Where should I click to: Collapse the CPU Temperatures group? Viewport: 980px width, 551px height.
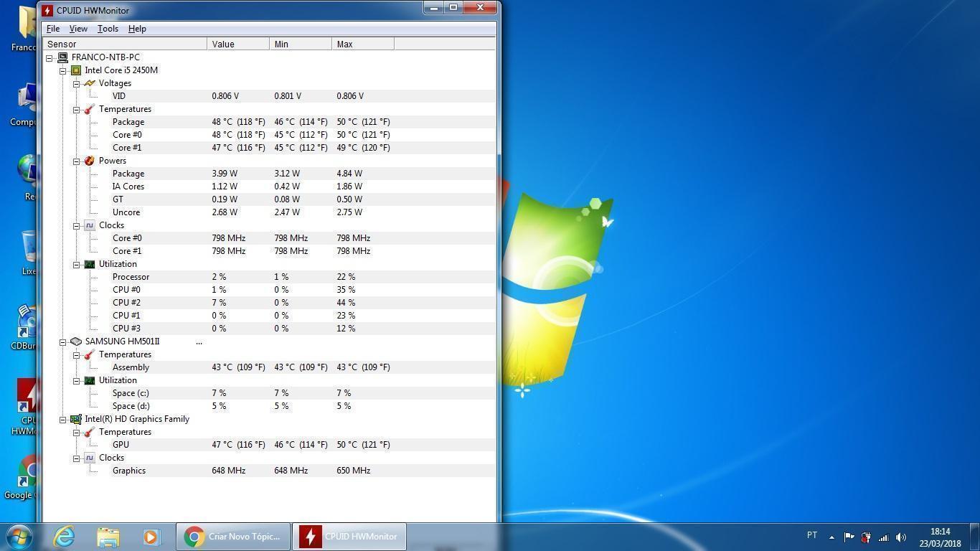click(x=76, y=110)
